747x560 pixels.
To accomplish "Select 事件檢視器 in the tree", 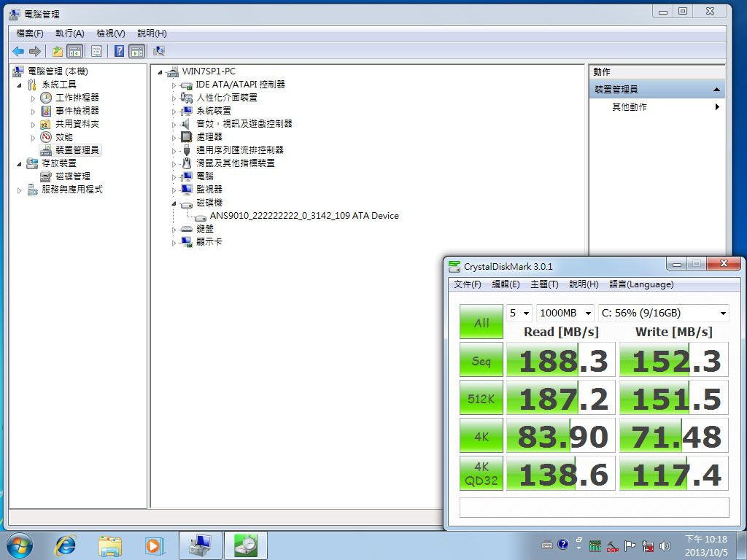I will pos(77,111).
